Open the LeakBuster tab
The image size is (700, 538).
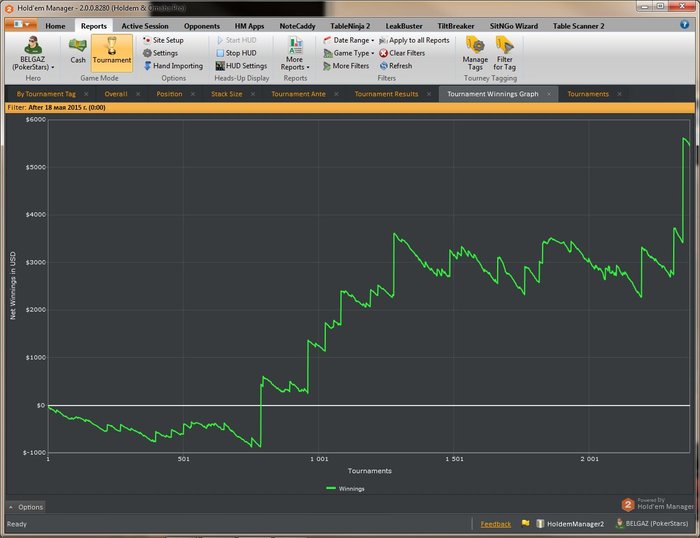pyautogui.click(x=404, y=26)
